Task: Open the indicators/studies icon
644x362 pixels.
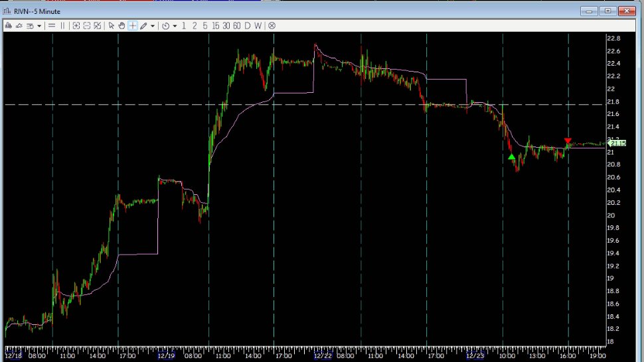Action: [x=19, y=26]
